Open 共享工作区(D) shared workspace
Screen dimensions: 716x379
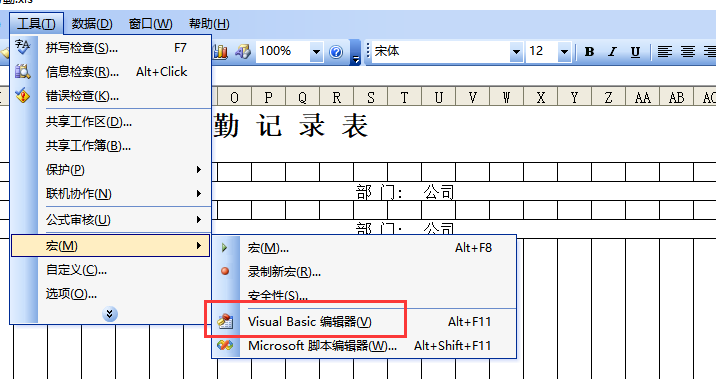tap(111, 122)
